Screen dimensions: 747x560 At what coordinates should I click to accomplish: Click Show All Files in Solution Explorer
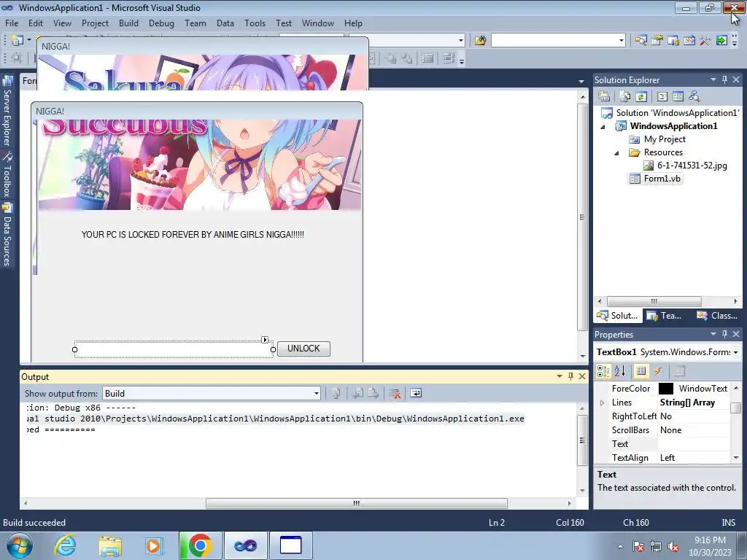[x=625, y=96]
